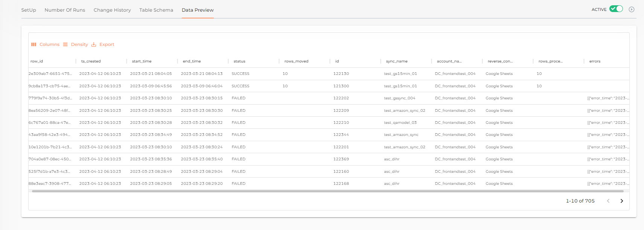
Task: Select row id cell 10e1201b-7b21-4c3...
Action: click(x=50, y=147)
